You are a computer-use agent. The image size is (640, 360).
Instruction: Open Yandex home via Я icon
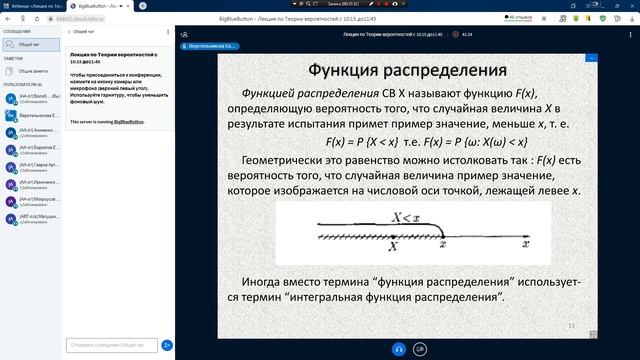[x=23, y=19]
